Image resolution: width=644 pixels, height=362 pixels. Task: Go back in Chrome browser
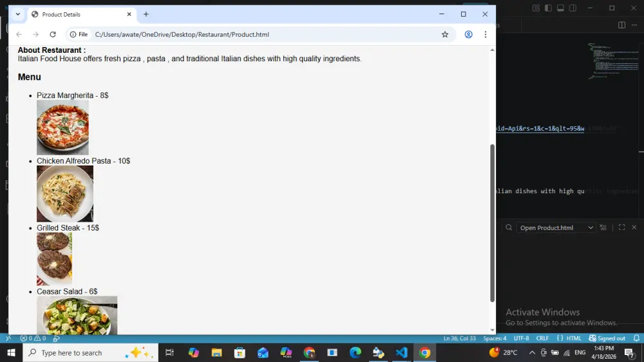tap(19, 35)
